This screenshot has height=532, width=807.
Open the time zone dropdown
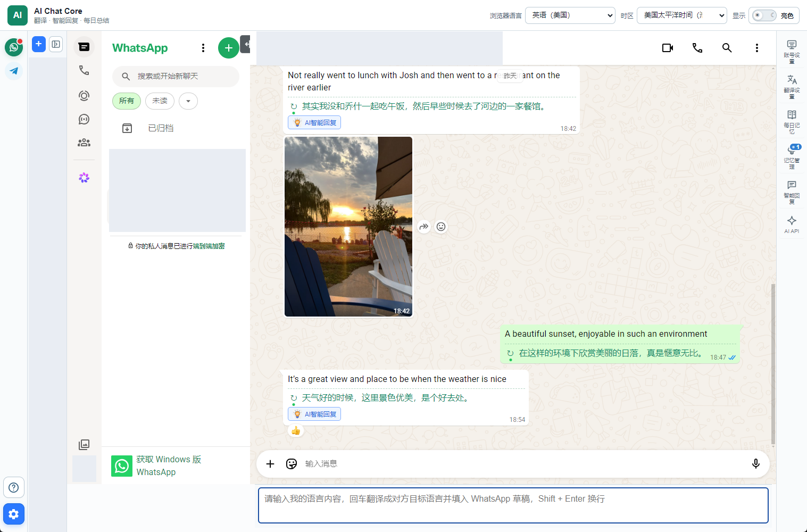tap(682, 15)
